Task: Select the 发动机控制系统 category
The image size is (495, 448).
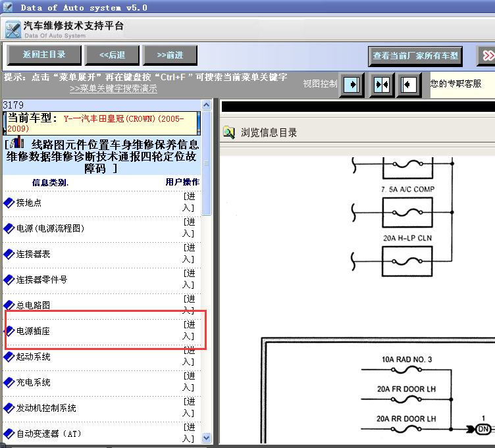Action: 46,408
